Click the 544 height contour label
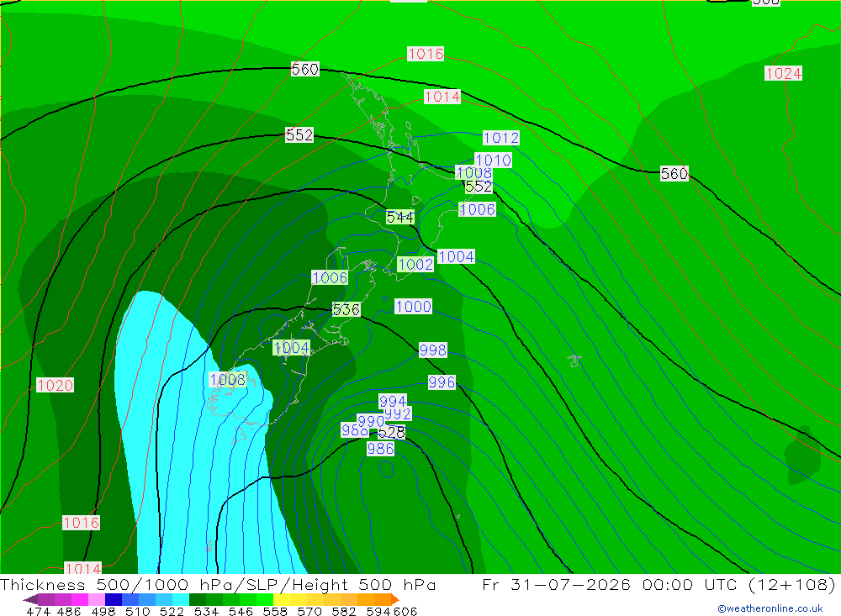 [400, 217]
